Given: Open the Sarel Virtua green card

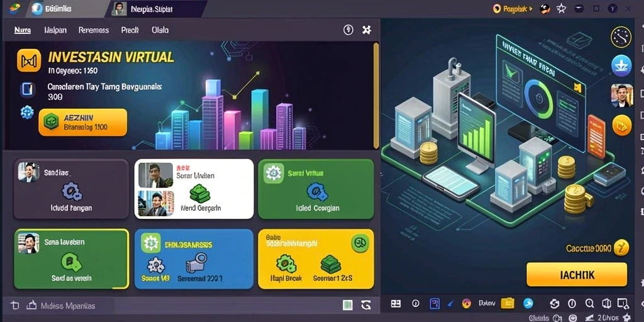Looking at the screenshot, I should (316, 189).
